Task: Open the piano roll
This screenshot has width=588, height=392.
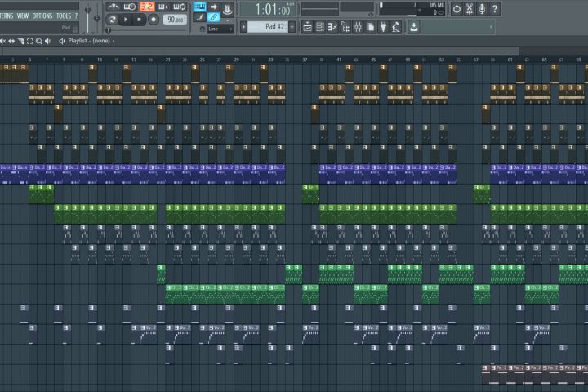Action: 332,27
